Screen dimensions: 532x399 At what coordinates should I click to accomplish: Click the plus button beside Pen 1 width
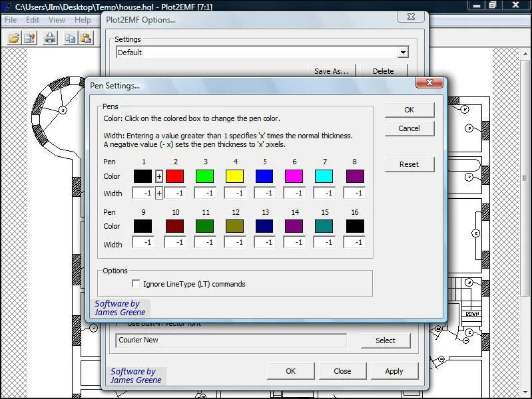(x=158, y=194)
